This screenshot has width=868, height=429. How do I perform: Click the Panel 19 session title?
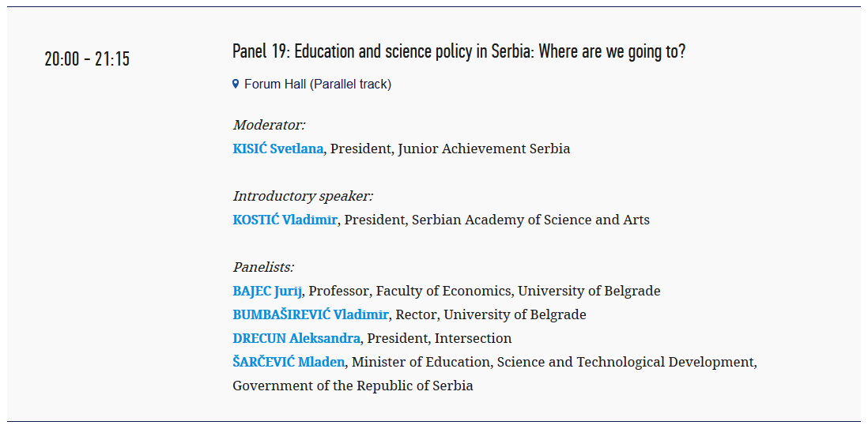pyautogui.click(x=459, y=52)
